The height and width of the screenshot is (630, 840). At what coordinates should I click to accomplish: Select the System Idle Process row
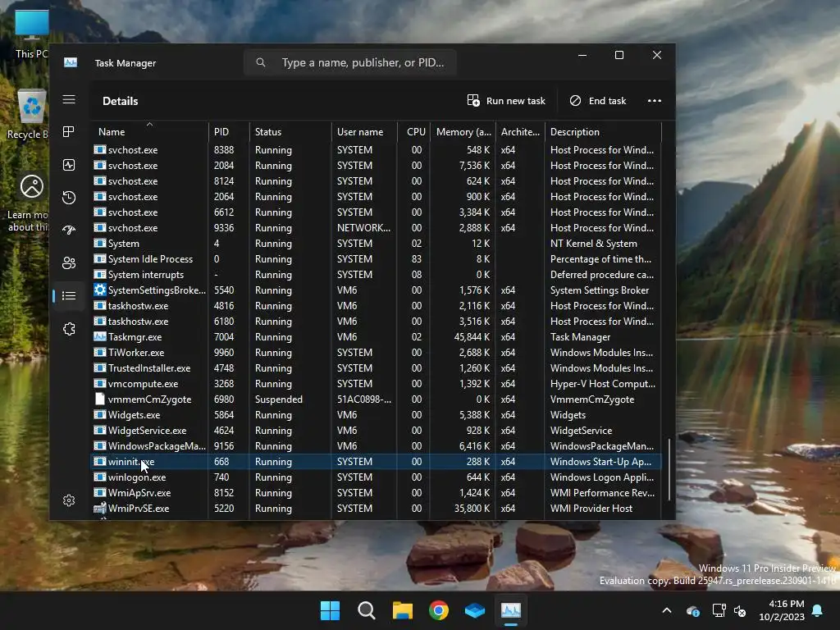pos(377,258)
